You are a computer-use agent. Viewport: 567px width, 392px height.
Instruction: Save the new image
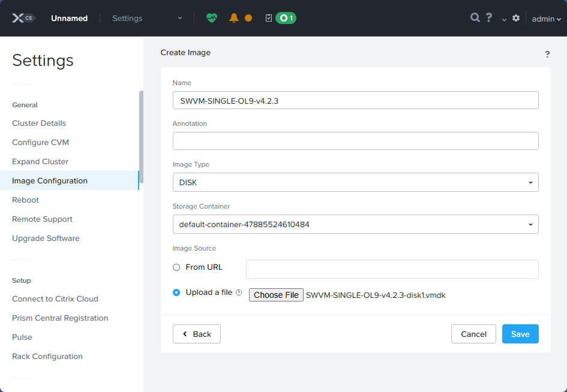point(520,334)
